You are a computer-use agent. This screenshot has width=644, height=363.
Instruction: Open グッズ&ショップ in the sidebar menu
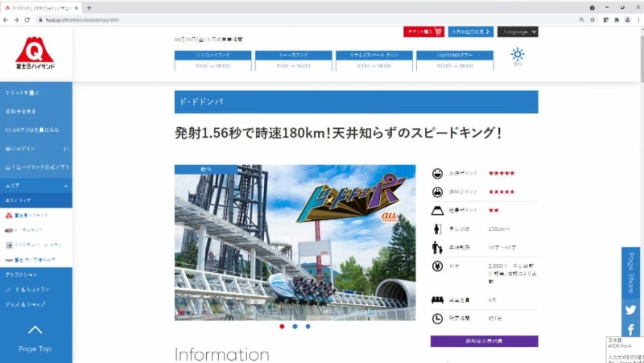(35, 303)
